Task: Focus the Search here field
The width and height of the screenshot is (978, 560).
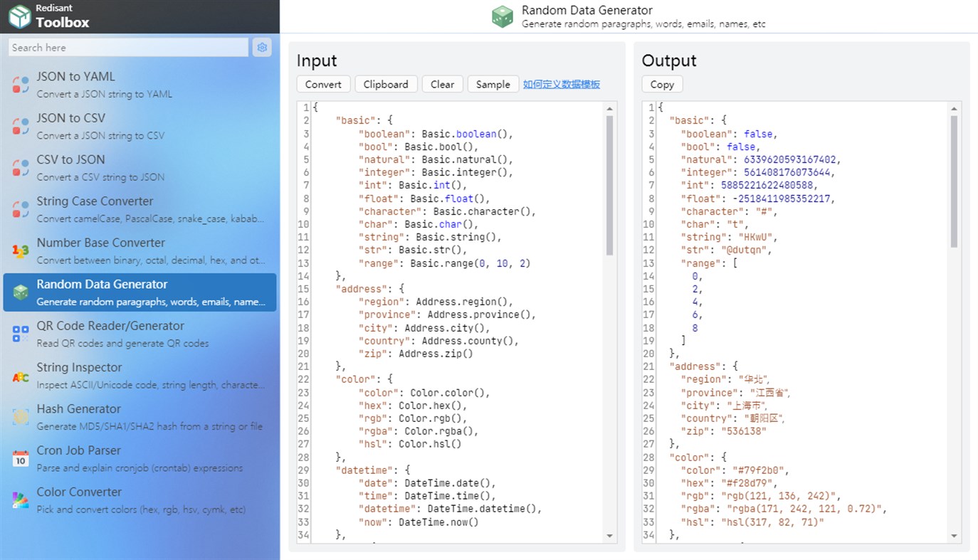Action: tap(128, 48)
